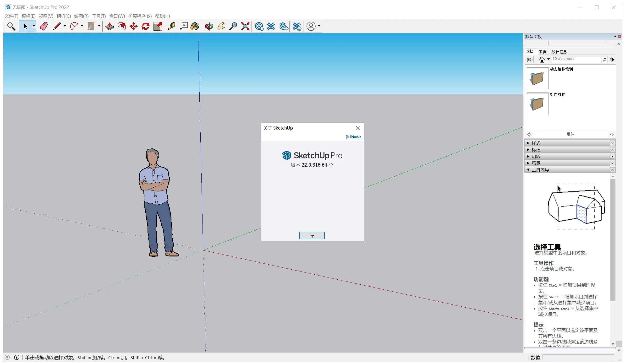The height and width of the screenshot is (364, 625).
Task: Activate the Pencil line tool
Action: (x=57, y=26)
